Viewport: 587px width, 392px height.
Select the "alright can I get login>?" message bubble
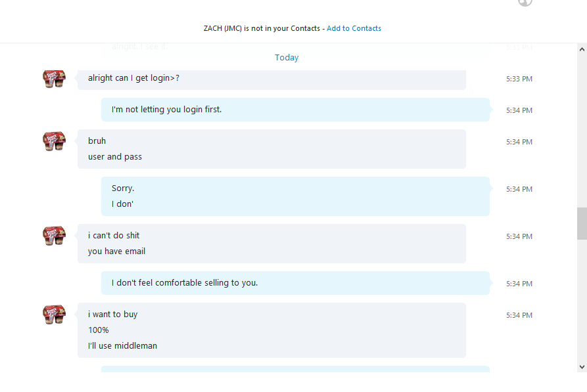(271, 79)
